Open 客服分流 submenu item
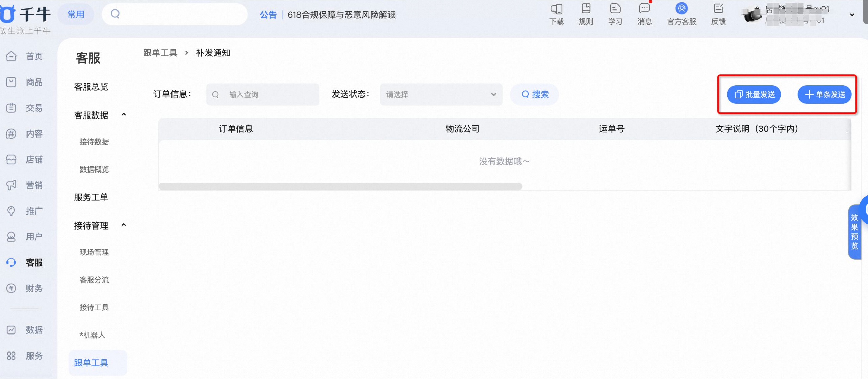 pos(94,280)
